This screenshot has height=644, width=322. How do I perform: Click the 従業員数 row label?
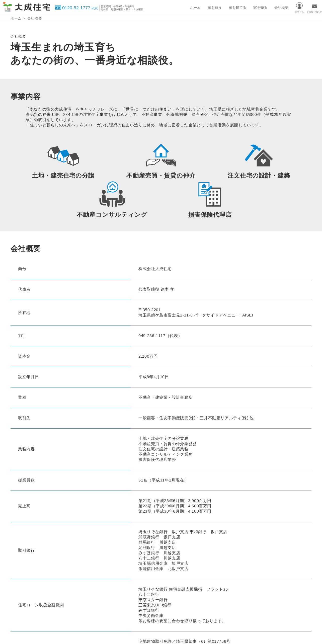coord(26,480)
